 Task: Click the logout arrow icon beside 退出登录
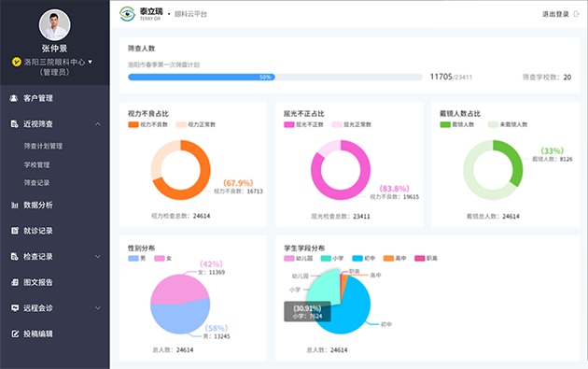tap(577, 14)
